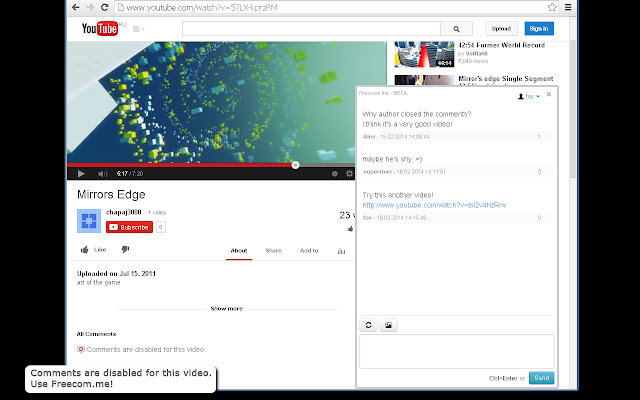Click the 'Uploaded on Jul 15, 2011' text
This screenshot has height=400, width=640.
point(116,273)
